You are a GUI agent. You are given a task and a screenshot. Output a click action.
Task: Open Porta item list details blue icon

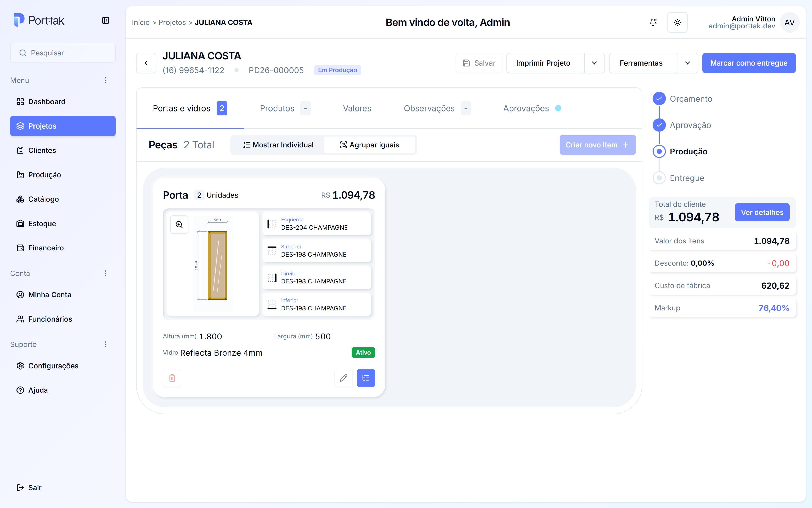(x=366, y=378)
